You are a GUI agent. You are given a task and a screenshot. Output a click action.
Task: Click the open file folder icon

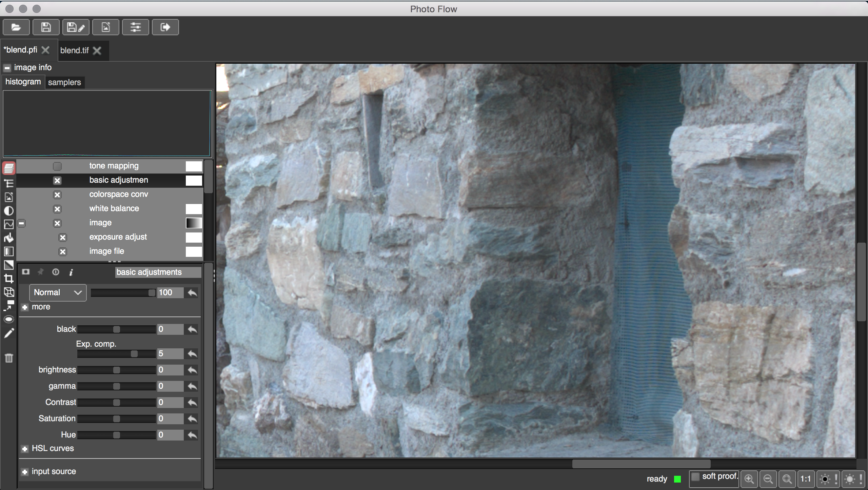tap(16, 27)
